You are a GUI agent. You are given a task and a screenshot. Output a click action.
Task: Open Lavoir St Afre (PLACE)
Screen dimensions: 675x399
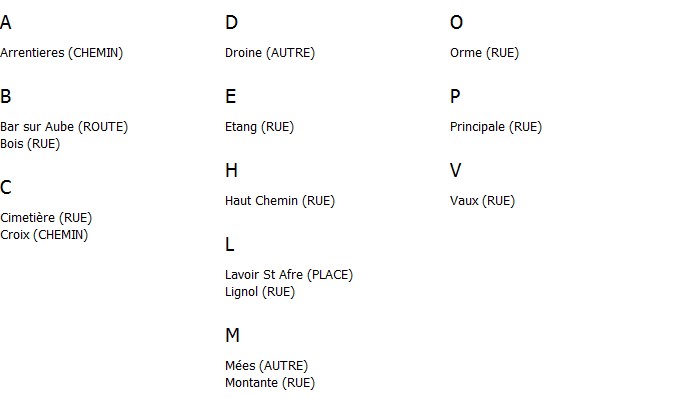pos(289,275)
